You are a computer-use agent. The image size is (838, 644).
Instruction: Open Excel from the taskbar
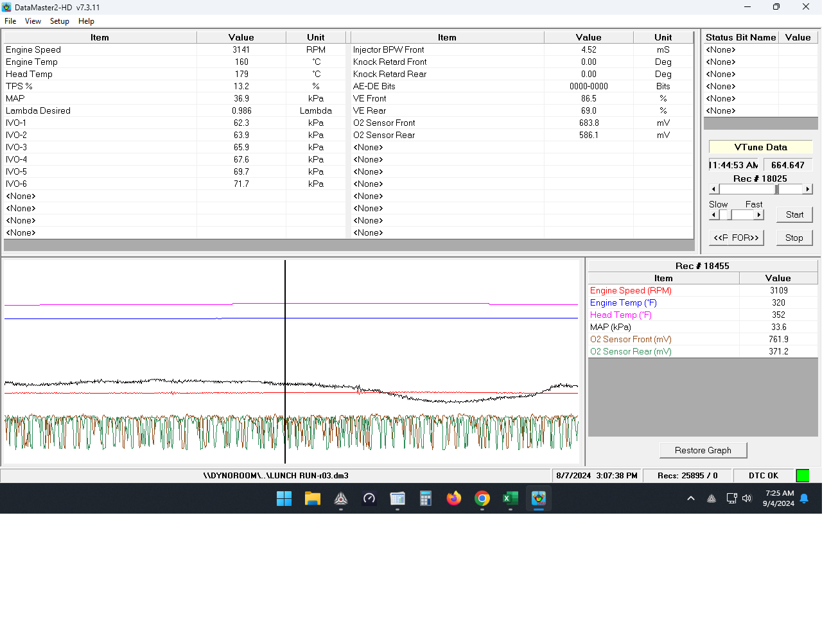(511, 498)
